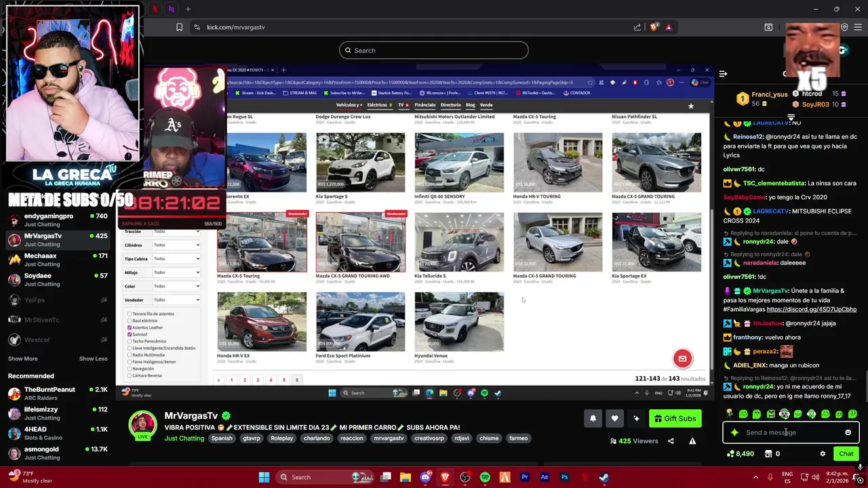Viewport: 868px width, 488px height.
Task: Expand the Eléctricos menu on listing site
Action: (379, 105)
